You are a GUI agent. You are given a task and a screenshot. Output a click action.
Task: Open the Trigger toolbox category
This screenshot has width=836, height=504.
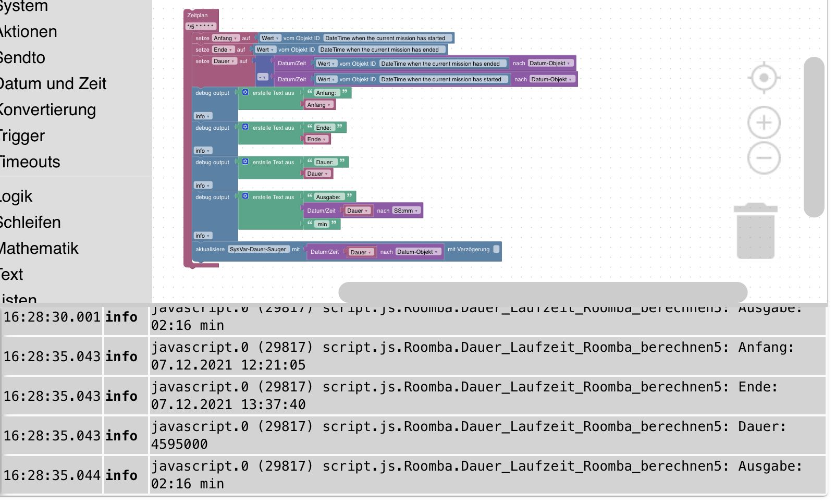[x=22, y=136]
